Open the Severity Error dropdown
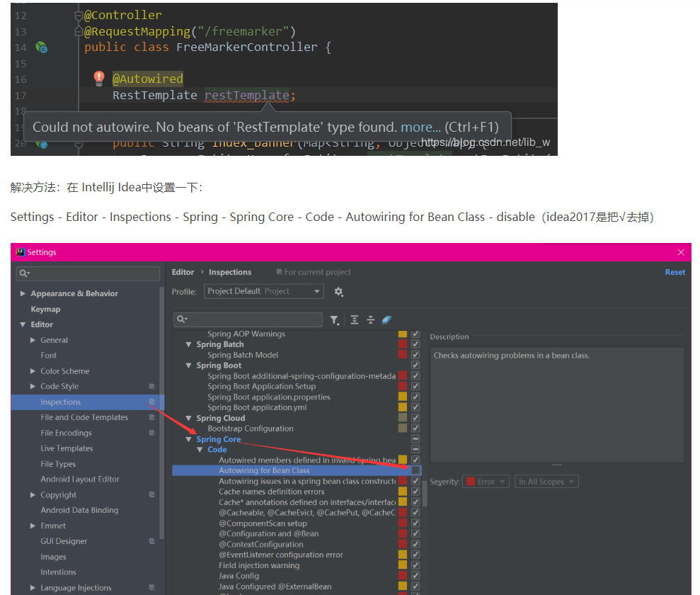 pos(486,481)
